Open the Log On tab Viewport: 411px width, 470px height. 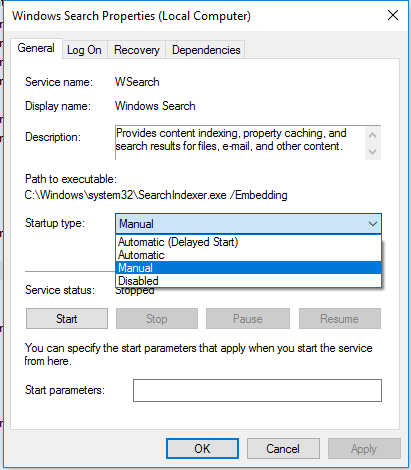(84, 50)
